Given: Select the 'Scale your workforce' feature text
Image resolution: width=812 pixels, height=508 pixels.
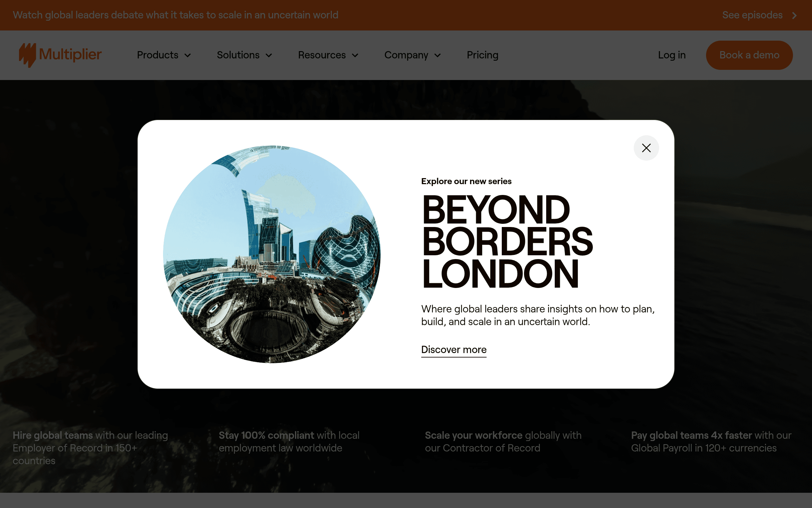Looking at the screenshot, I should coord(503,441).
